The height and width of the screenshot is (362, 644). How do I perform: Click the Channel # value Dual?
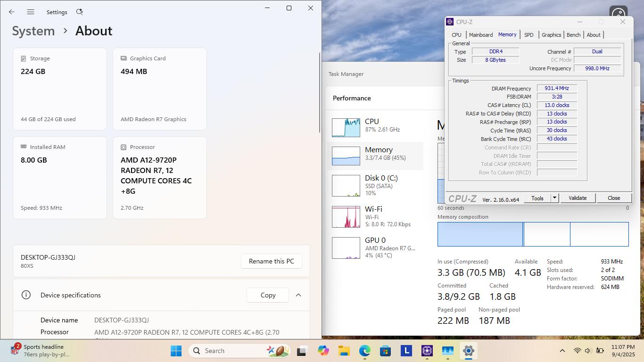(x=597, y=52)
